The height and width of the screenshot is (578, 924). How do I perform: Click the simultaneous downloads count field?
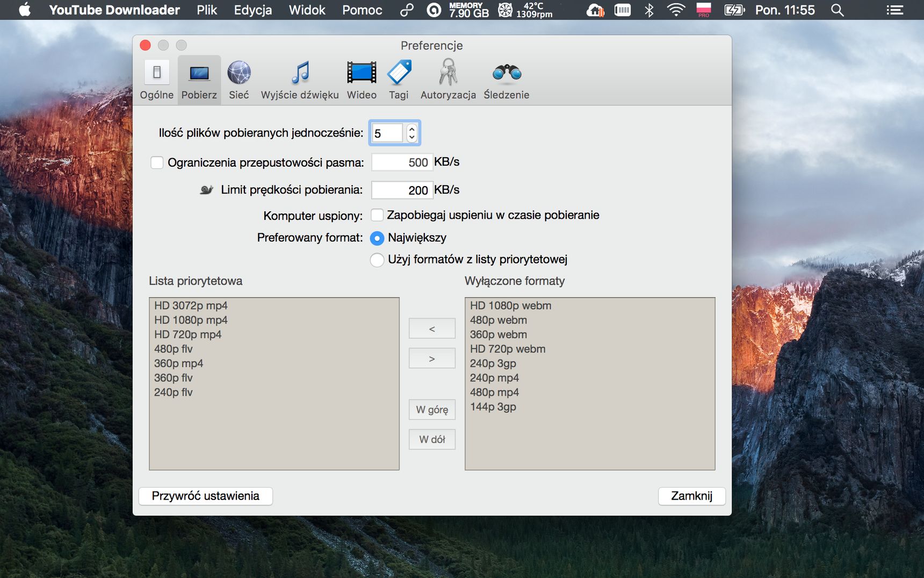387,133
